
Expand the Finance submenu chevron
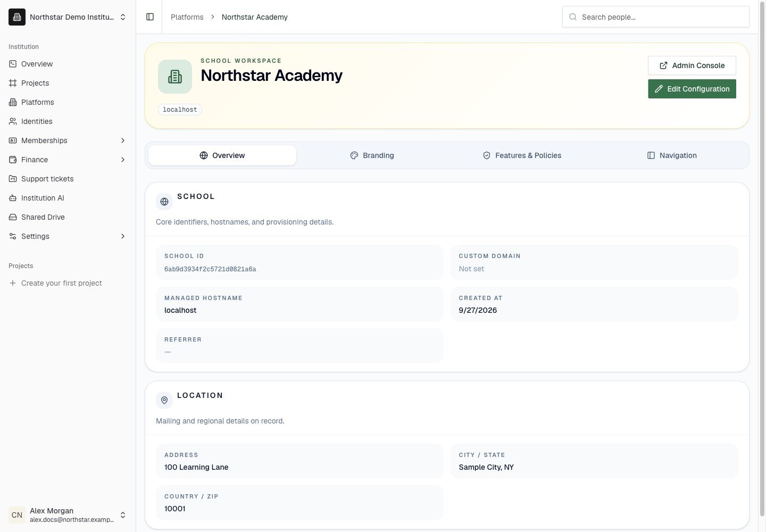click(x=123, y=160)
